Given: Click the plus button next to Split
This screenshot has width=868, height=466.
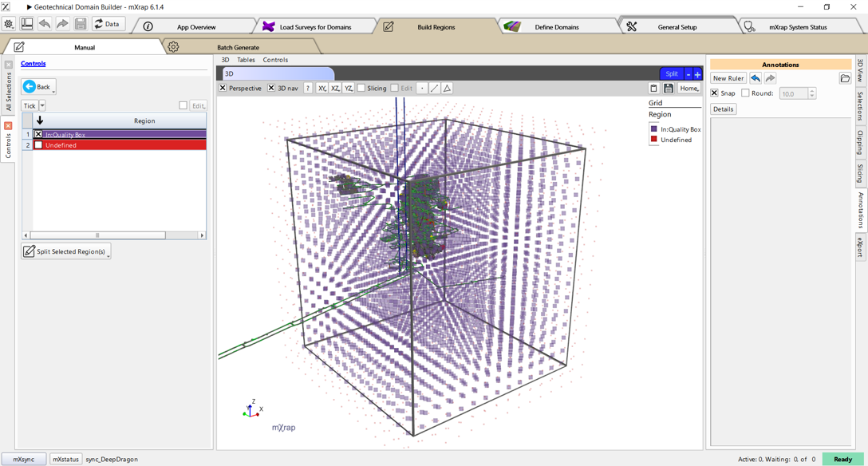Looking at the screenshot, I should tap(697, 73).
